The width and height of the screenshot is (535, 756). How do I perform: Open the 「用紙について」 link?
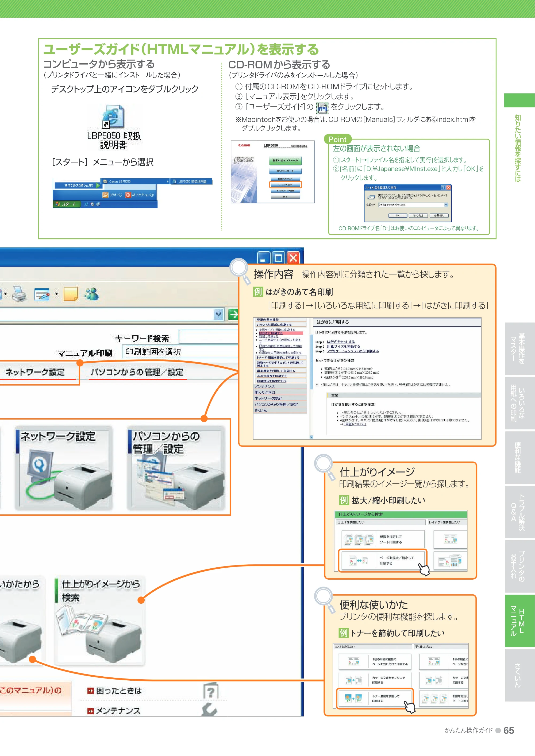click(355, 424)
